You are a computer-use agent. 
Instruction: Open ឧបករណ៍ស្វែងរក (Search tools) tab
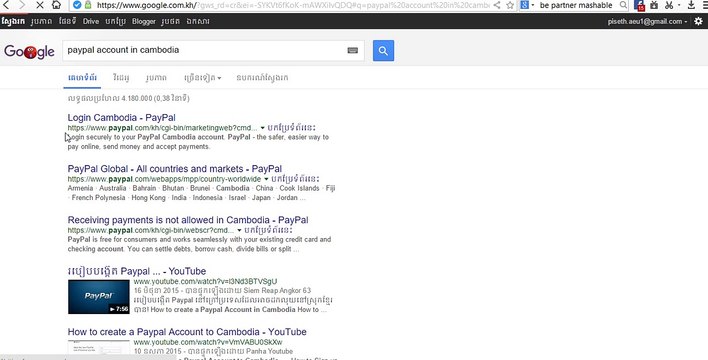click(262, 78)
